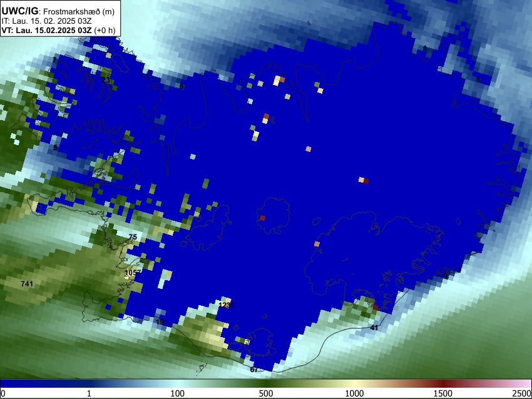The image size is (532, 399).
Task: Click the 500 tick label on the scale
Action: [266, 393]
